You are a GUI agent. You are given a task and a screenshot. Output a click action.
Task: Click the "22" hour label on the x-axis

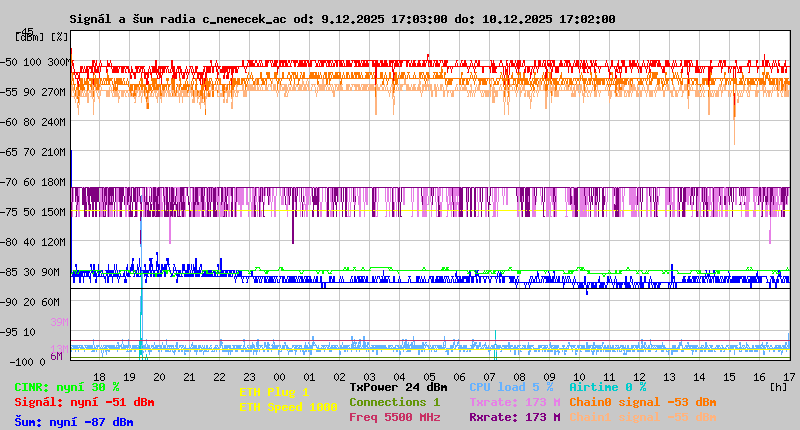(219, 377)
